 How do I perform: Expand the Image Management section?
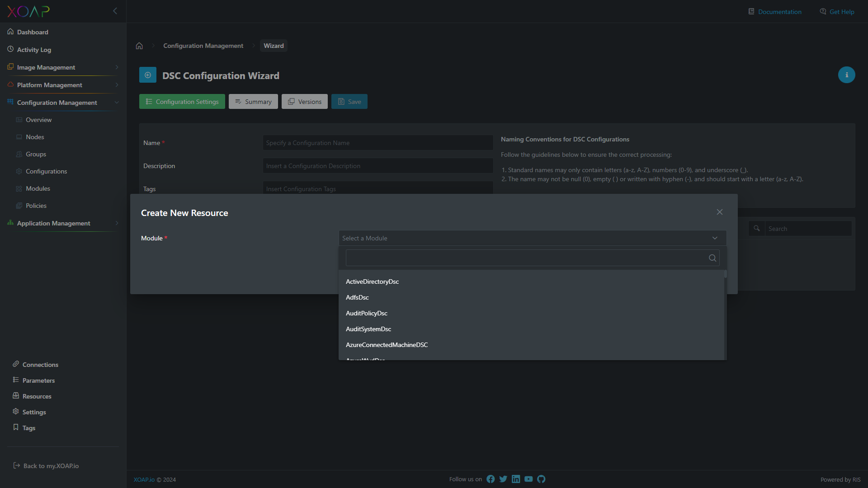click(x=63, y=67)
